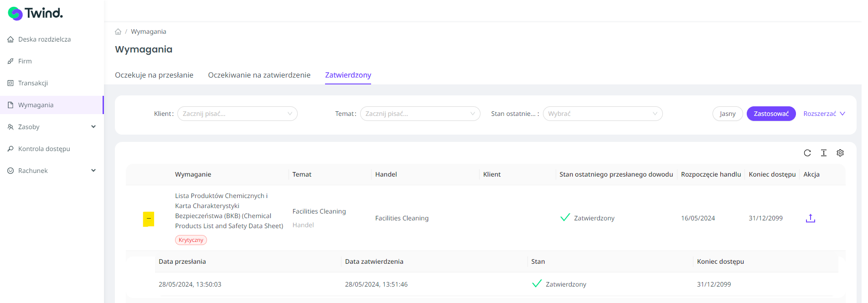Click the Zastosować button

click(771, 114)
